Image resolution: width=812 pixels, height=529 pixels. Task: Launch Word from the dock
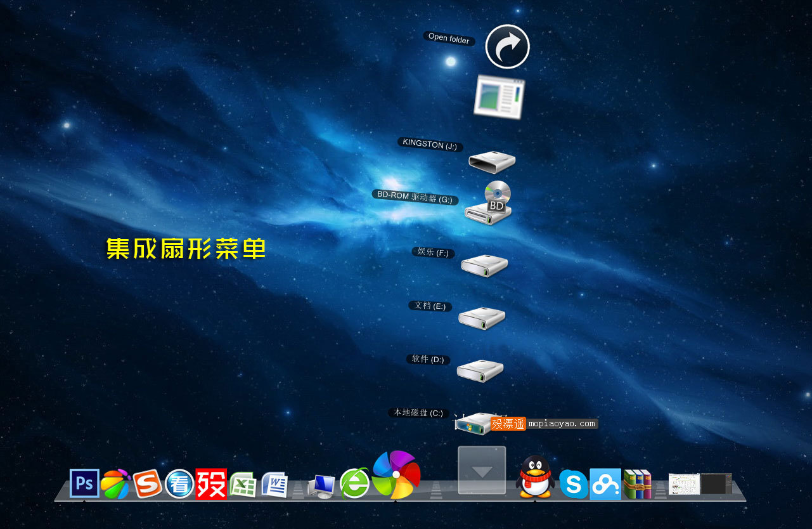[x=274, y=485]
